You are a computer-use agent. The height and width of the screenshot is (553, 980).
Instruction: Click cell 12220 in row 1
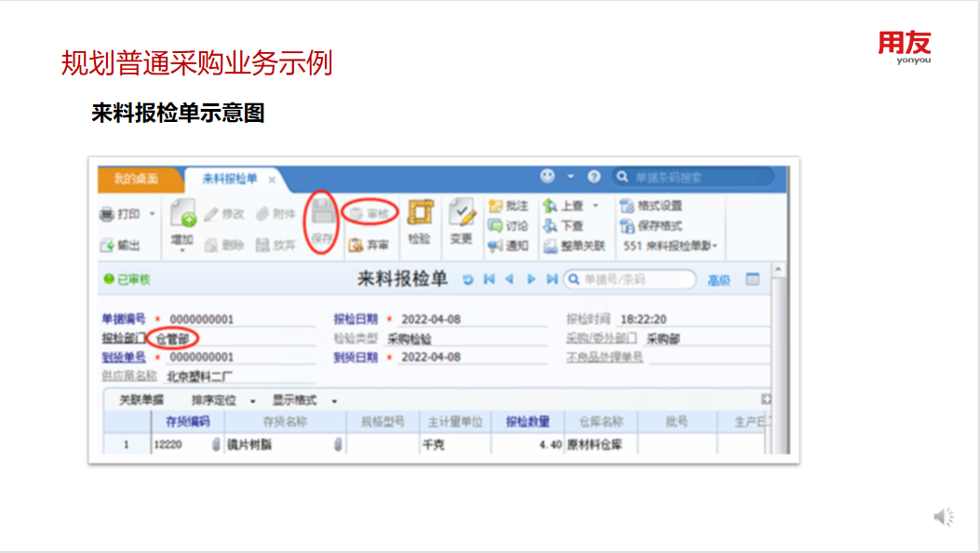click(x=168, y=445)
